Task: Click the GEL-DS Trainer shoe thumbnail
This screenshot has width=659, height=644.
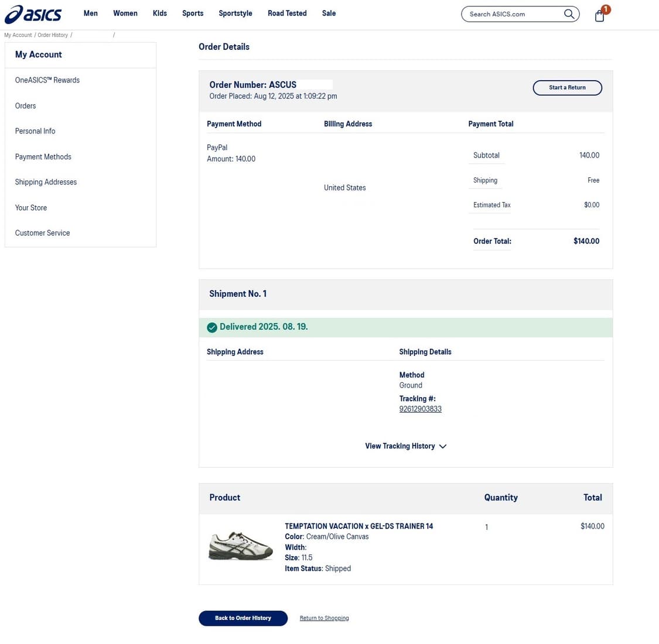Action: pos(241,545)
